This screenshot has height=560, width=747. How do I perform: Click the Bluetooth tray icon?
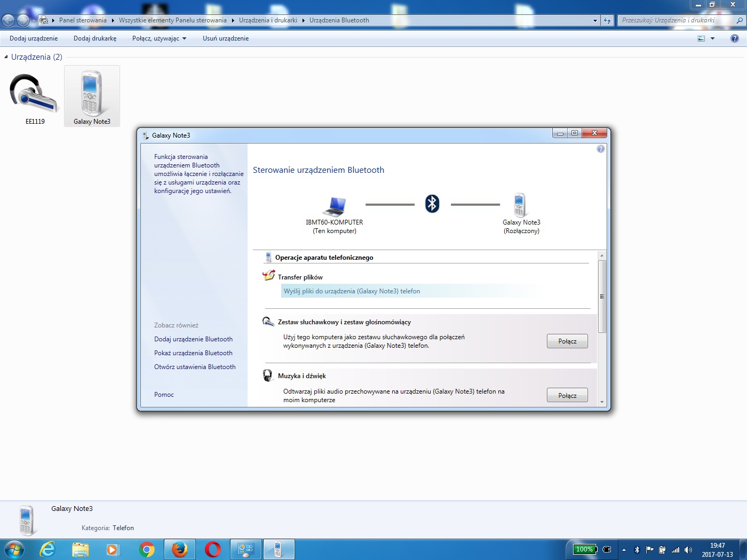637,549
